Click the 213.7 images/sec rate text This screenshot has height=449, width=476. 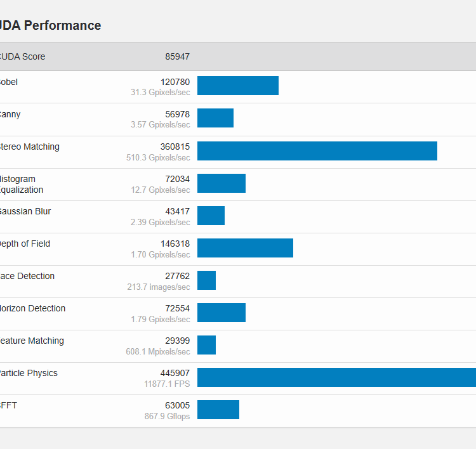(158, 287)
